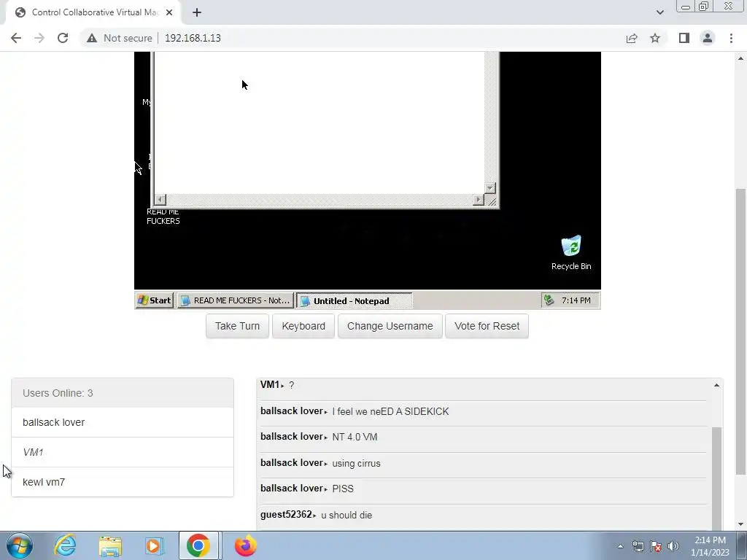Click the VM system tray network icon

tap(549, 300)
